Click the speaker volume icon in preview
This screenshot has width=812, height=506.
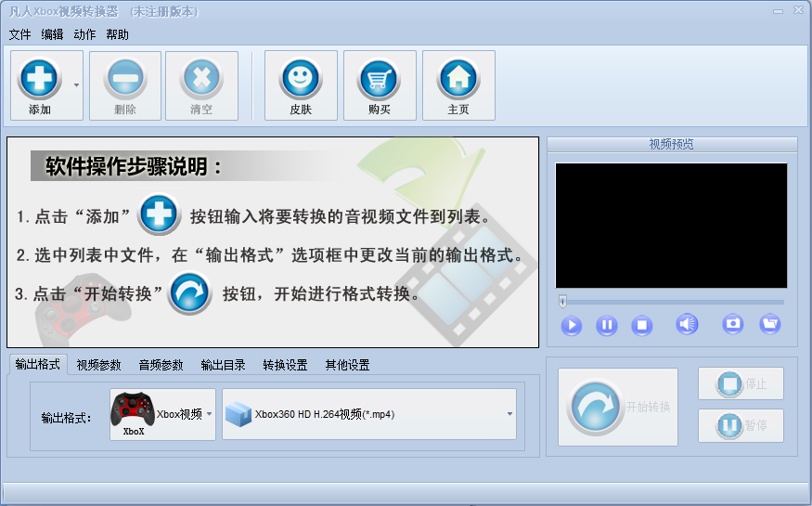[687, 324]
